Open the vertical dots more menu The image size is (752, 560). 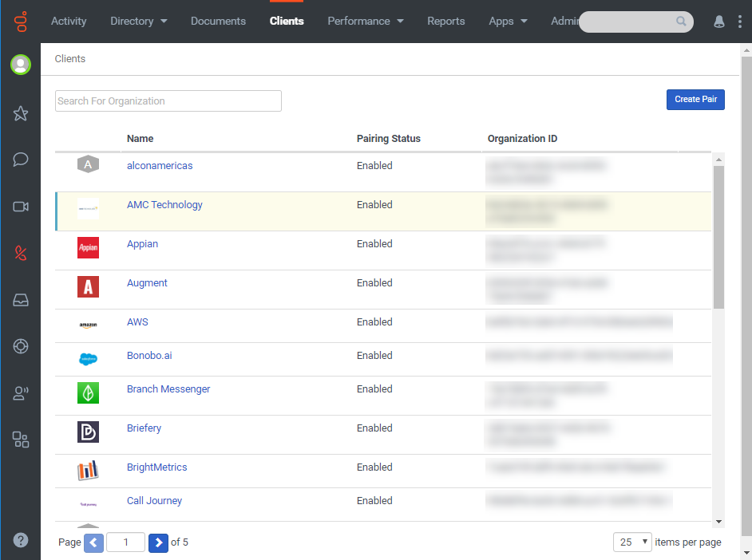point(739,22)
